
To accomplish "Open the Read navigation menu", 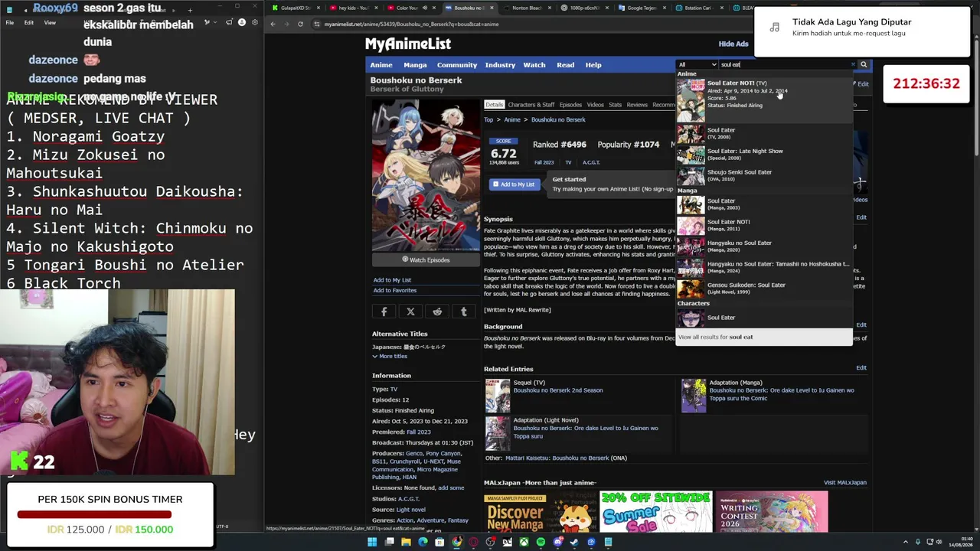I will pyautogui.click(x=566, y=65).
